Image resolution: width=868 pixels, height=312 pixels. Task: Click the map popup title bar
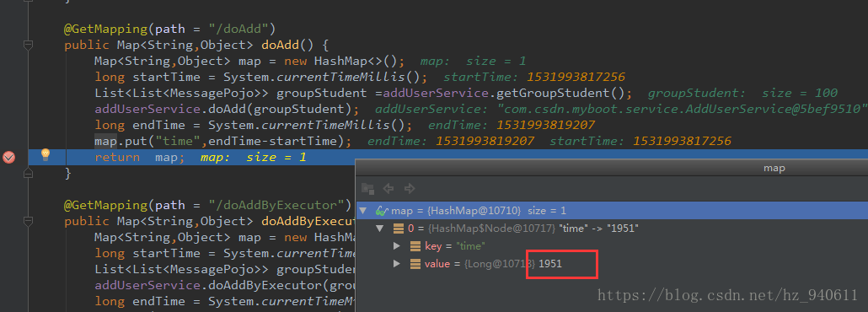pyautogui.click(x=612, y=168)
